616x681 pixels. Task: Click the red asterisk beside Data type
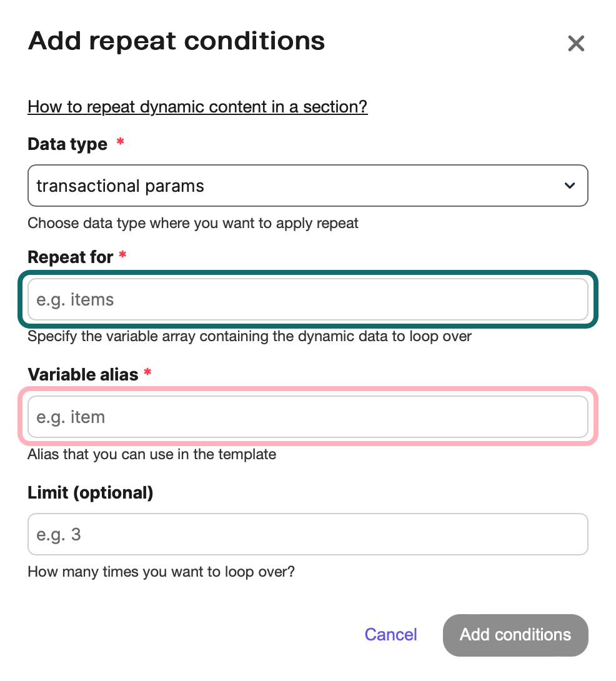pos(120,143)
